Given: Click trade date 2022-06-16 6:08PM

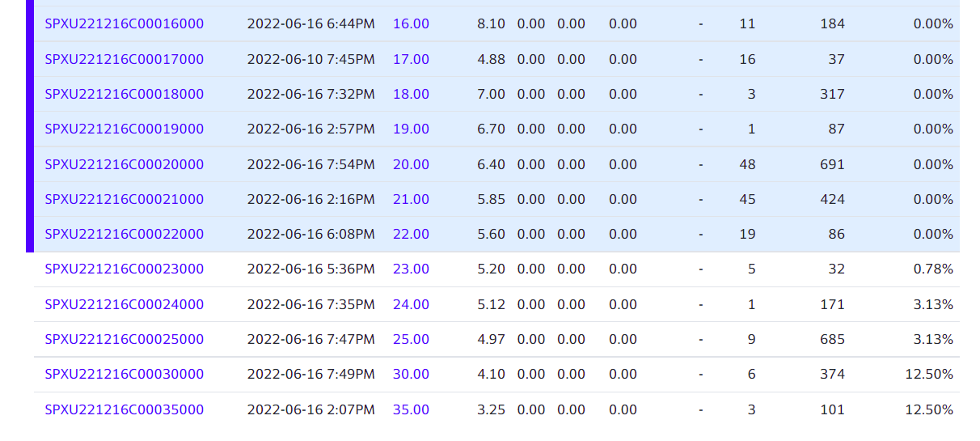Looking at the screenshot, I should tap(311, 235).
